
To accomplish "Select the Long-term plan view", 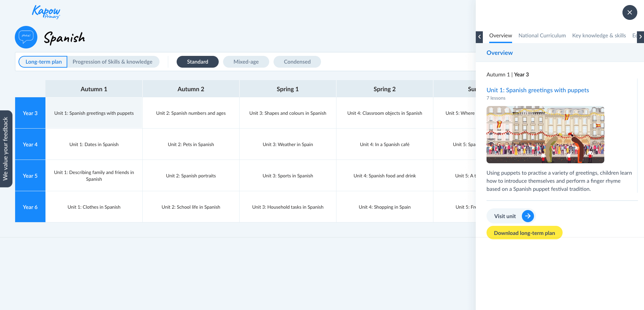I will (x=43, y=62).
